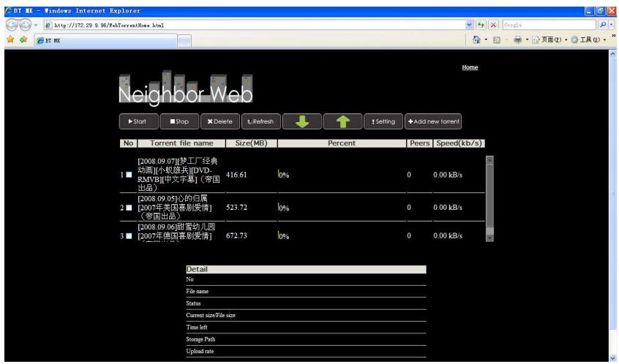Viewport: 619px width, 364px height.
Task: Expand the address bar history dropdown
Action: 468,26
